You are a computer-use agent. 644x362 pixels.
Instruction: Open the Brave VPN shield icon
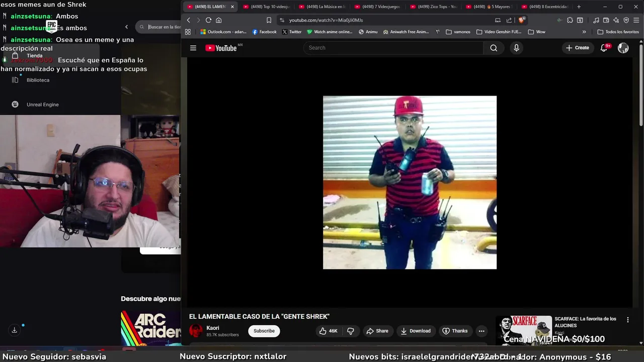[626, 20]
